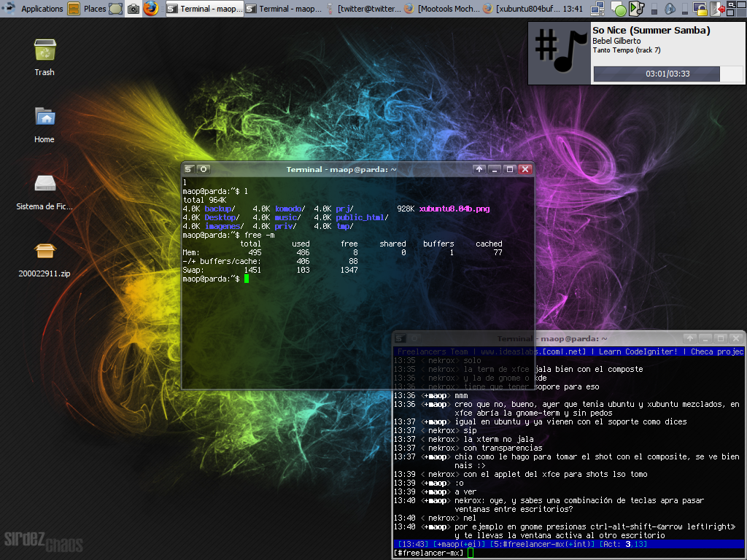Click the So Nice (Summer Samba) title

tap(651, 30)
